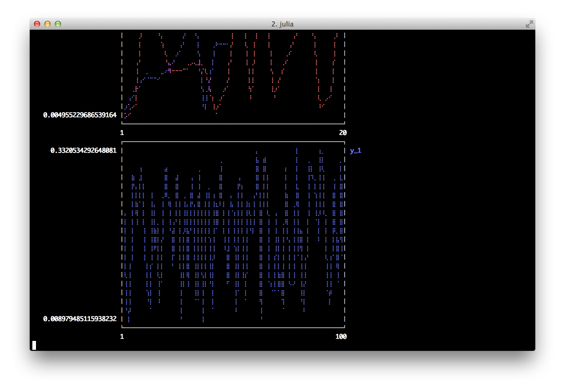Click the '2. julia' window title
Image resolution: width=565 pixels, height=392 pixels.
click(x=282, y=24)
